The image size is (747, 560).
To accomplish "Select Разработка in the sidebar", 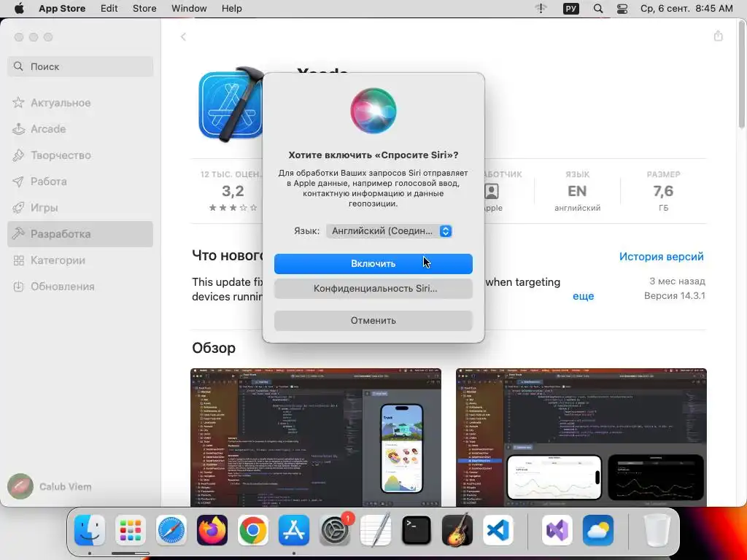I will click(x=80, y=234).
